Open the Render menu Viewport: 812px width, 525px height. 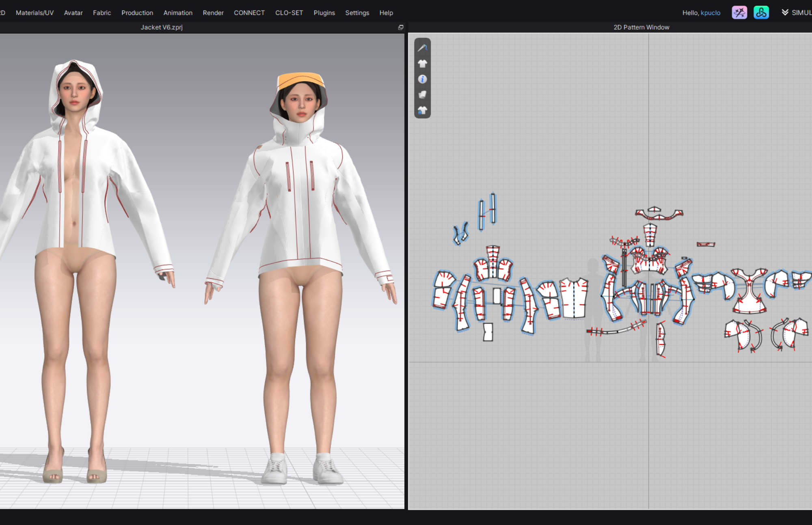coord(213,13)
